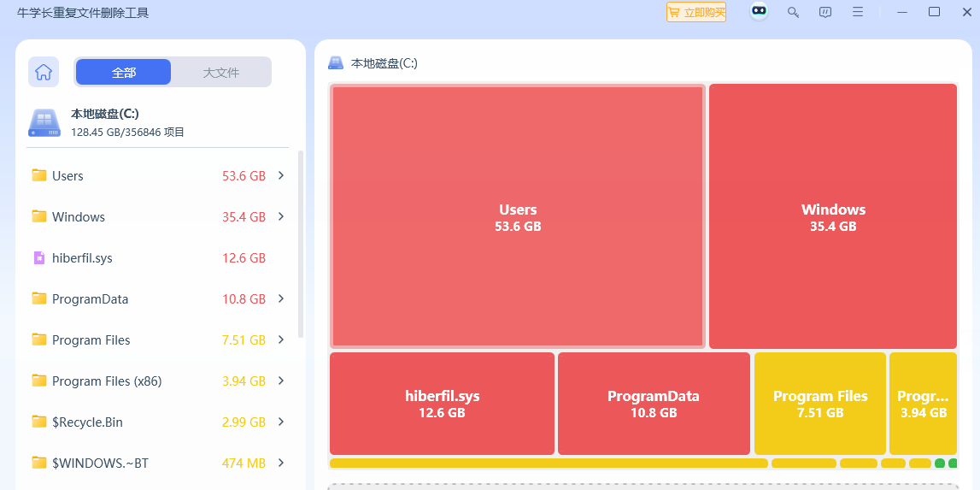Expand the Users folder chevron
Screen dimensions: 980x490
point(281,175)
